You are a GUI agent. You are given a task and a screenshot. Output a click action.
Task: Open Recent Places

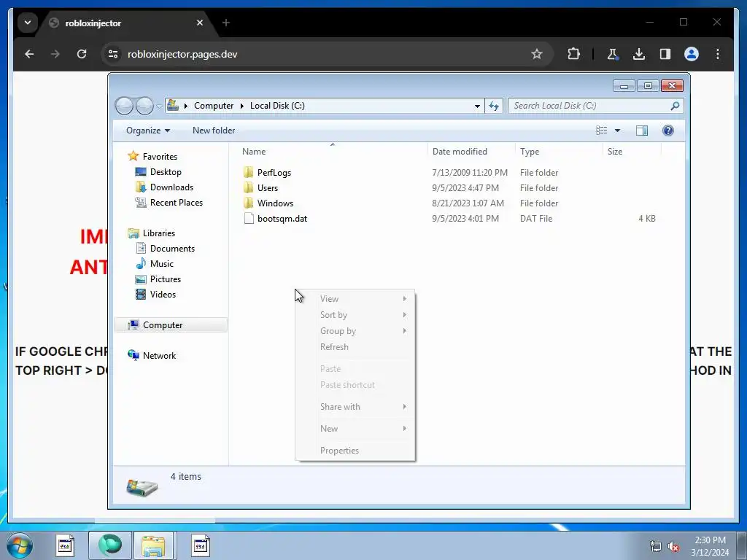click(x=177, y=203)
